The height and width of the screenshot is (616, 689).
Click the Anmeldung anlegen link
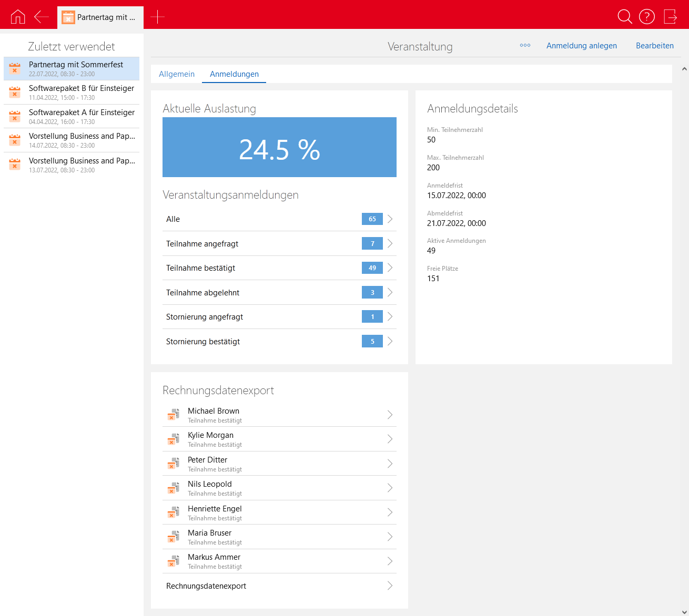pyautogui.click(x=581, y=46)
